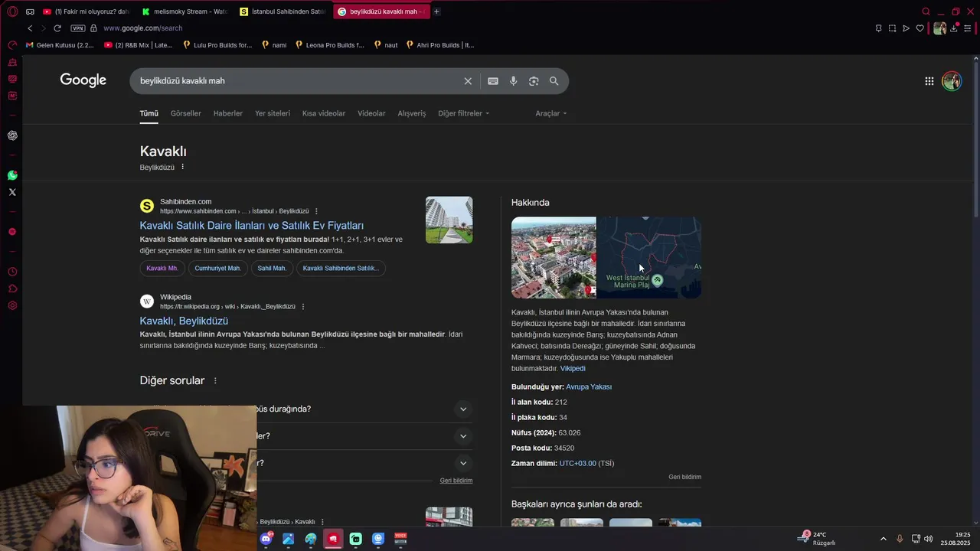This screenshot has width=980, height=551.
Task: Switch to the Yer siteleri tab
Action: pyautogui.click(x=273, y=113)
